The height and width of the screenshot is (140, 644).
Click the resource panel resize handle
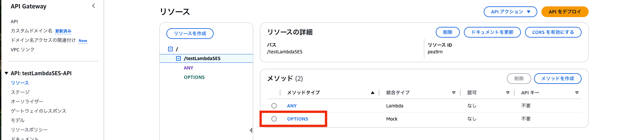251,130
